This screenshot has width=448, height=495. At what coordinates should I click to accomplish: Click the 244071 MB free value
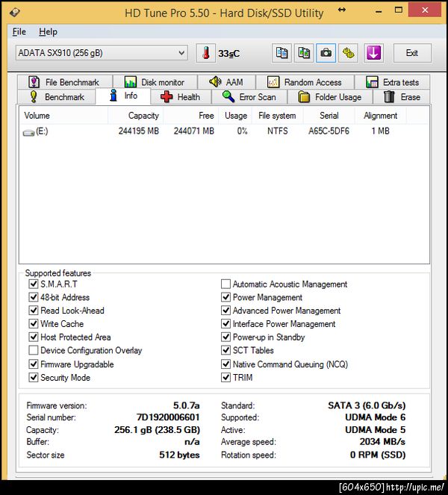coord(194,131)
